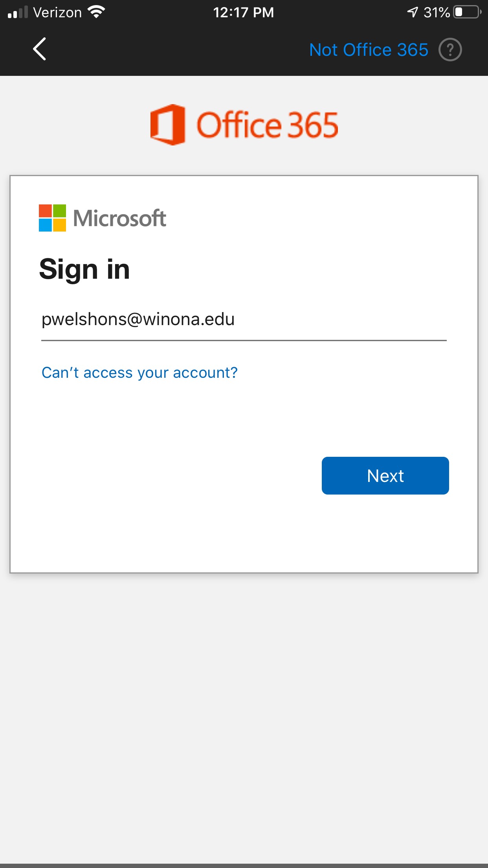Tap the 31% battery percentage

[437, 12]
